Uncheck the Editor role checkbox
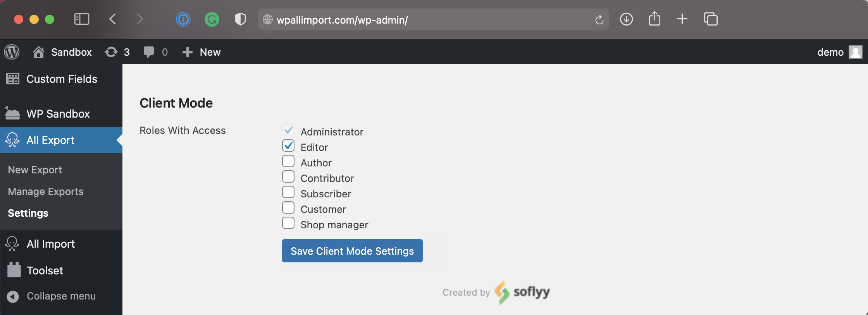Viewport: 868px width, 315px height. pos(288,146)
